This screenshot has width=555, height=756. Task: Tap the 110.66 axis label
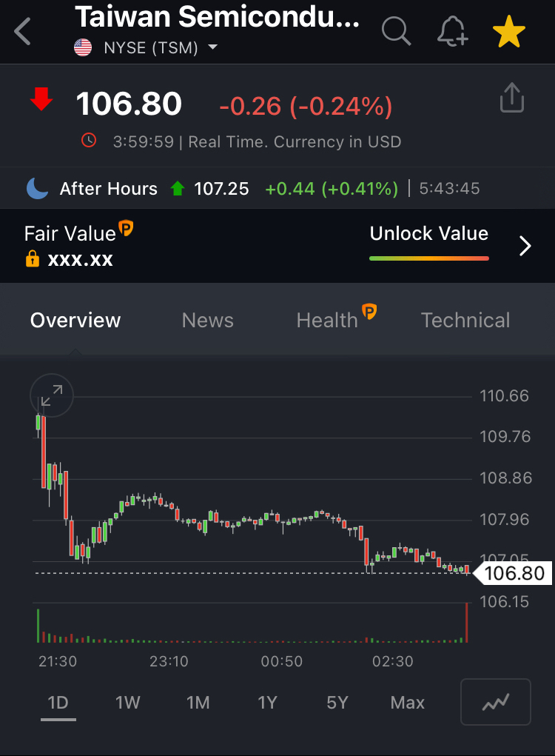tap(505, 396)
